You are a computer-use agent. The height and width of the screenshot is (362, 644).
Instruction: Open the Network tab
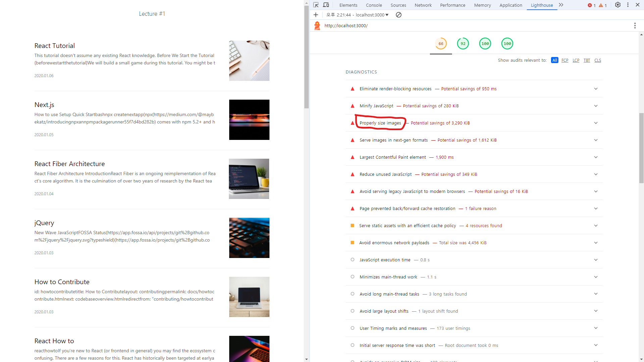click(423, 5)
